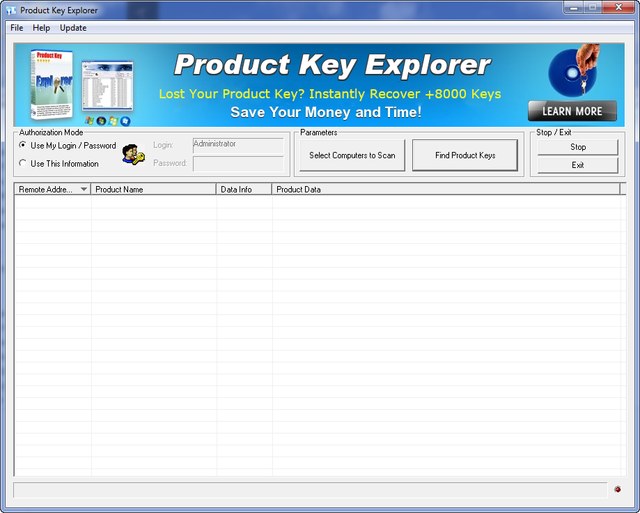
Task: Open the Remote Address column dropdown arrow
Action: click(84, 189)
